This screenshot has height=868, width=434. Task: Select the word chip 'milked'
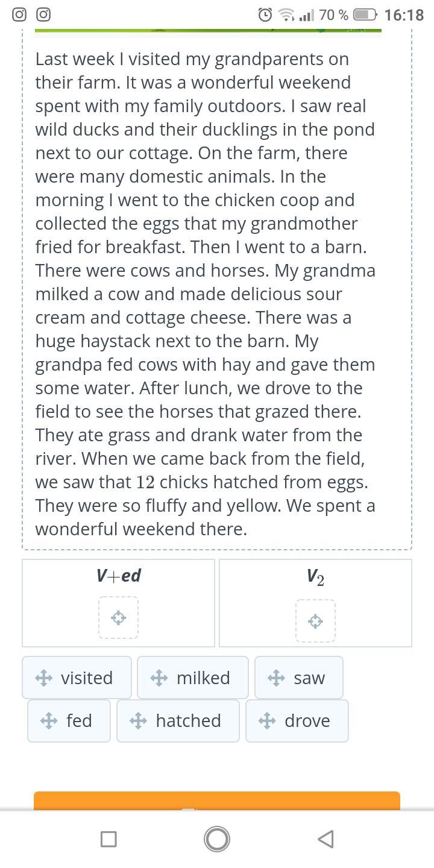coord(193,678)
